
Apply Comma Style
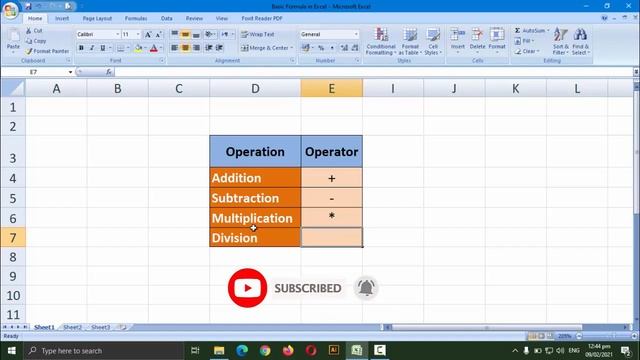tap(332, 48)
